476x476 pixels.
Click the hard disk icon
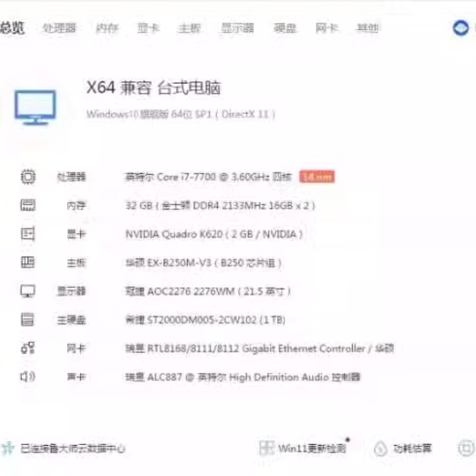[28, 319]
